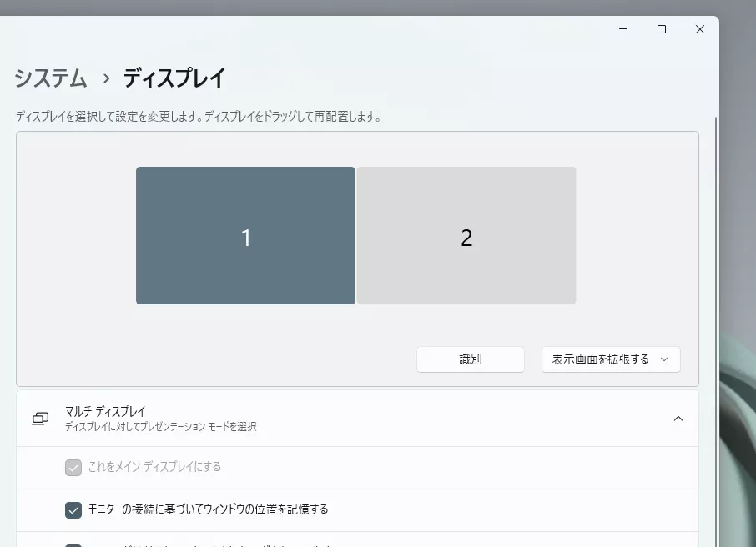Close the Settings window
This screenshot has height=547, width=756.
[x=699, y=29]
